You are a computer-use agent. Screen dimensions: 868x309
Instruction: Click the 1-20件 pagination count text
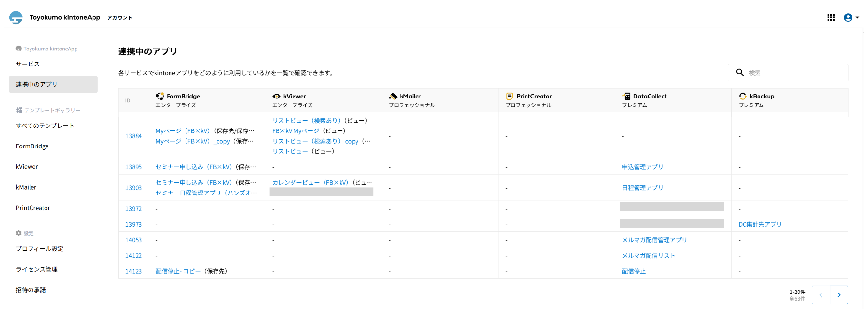pos(797,292)
